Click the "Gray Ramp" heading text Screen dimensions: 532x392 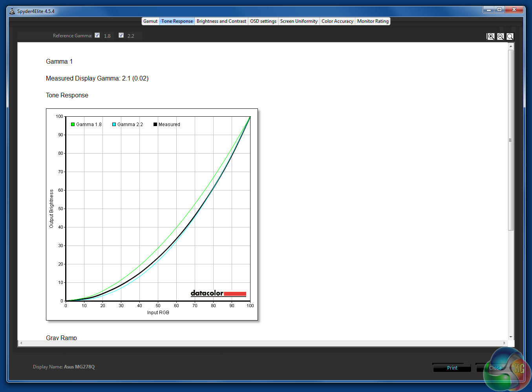(61, 338)
